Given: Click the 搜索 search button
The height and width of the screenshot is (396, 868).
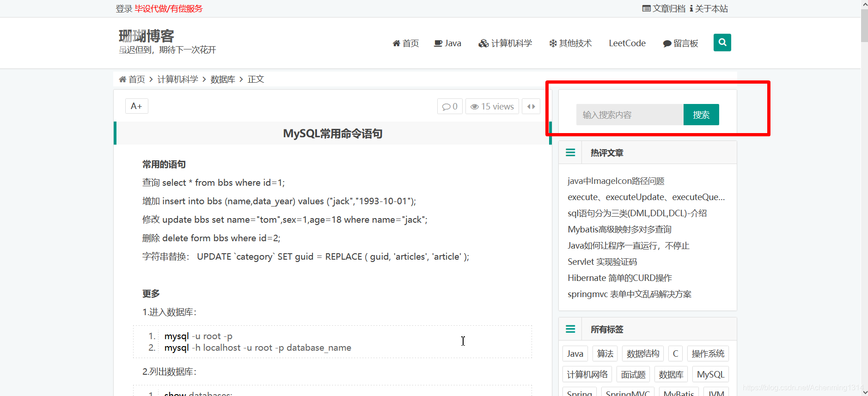Looking at the screenshot, I should point(701,115).
